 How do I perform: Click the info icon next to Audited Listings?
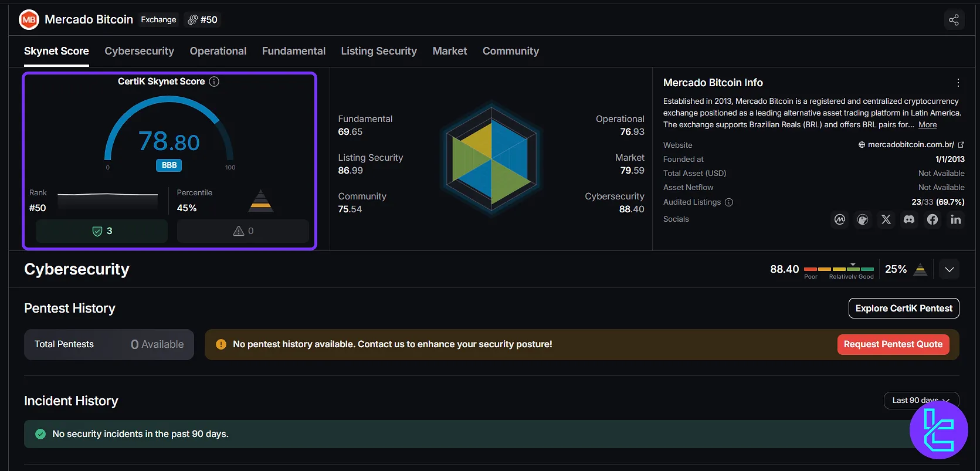(x=729, y=202)
